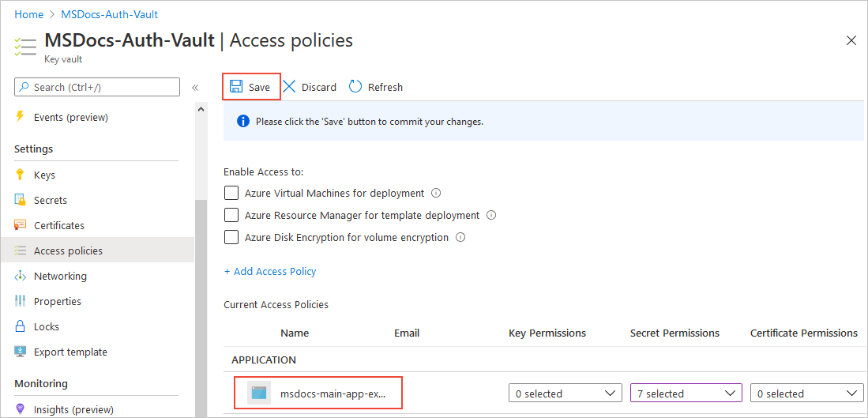The image size is (868, 418).
Task: Tick Azure Disk Encryption for volume encryption
Action: pos(231,237)
